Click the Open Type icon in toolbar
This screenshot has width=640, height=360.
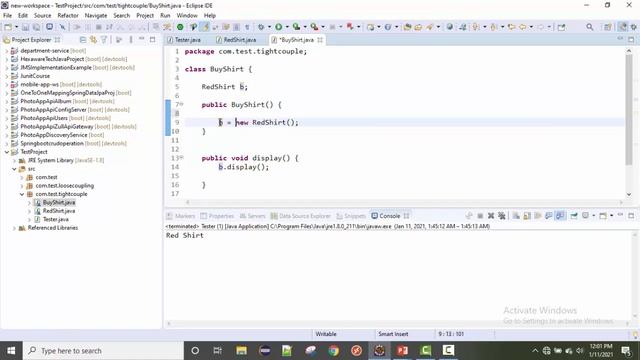pos(407,27)
